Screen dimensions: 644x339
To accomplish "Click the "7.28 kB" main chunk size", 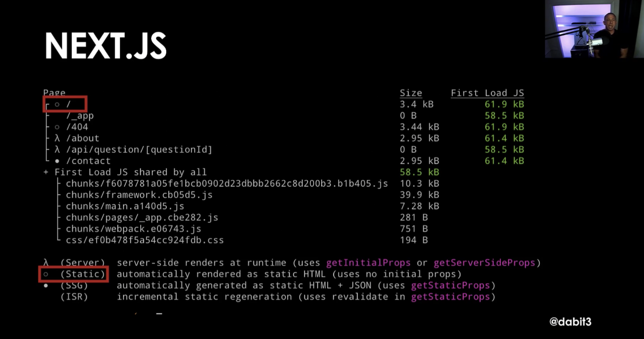I will [419, 206].
